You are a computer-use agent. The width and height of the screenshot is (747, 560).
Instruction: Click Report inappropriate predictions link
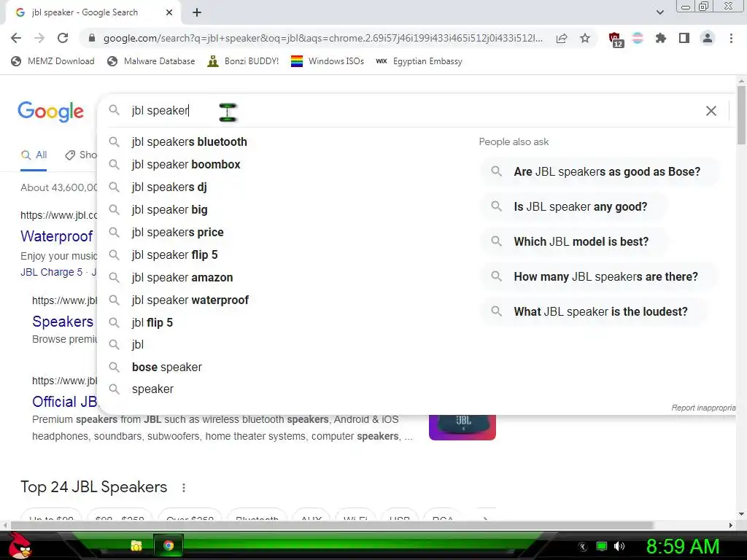pos(703,408)
